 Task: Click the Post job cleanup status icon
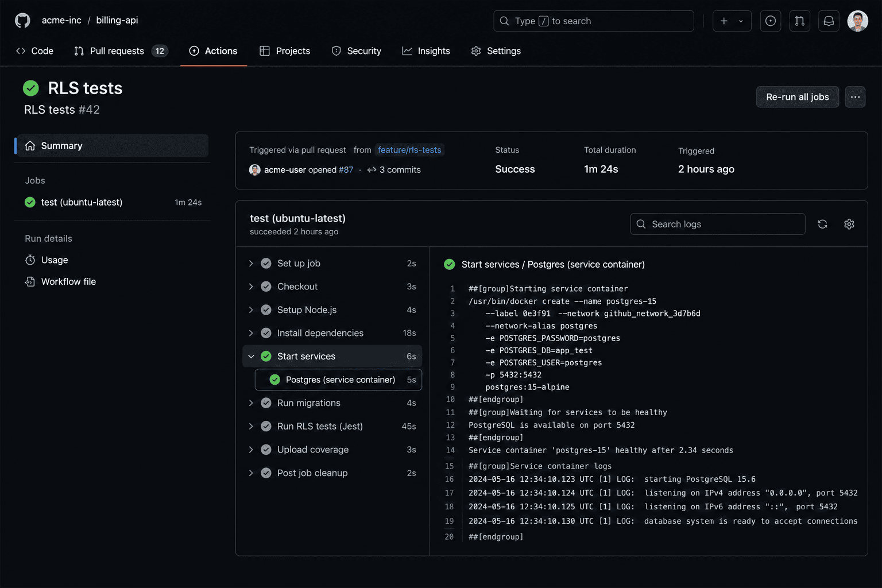(266, 473)
